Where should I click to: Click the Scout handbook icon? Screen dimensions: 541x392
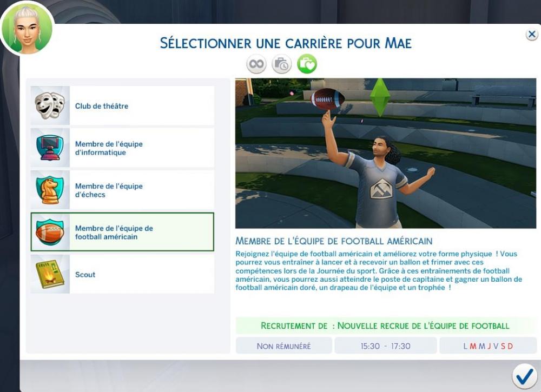point(50,274)
